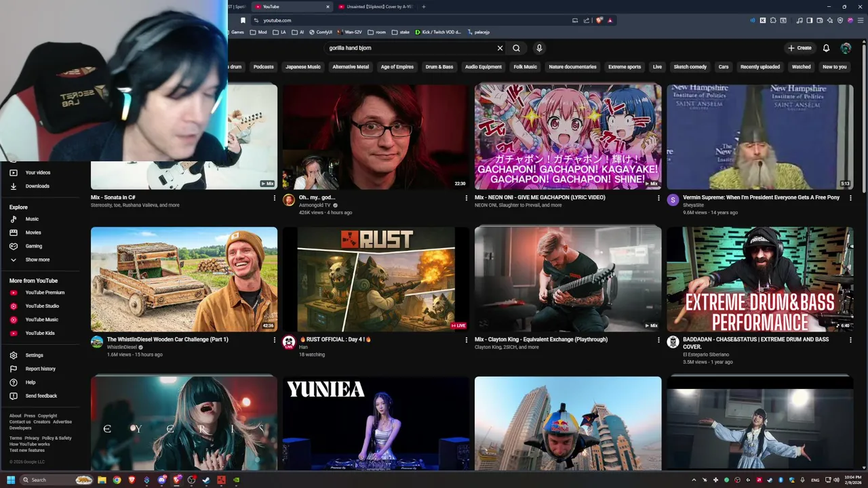Screen dimensions: 868x488
Task: Select the Podcasts filter chip
Action: pos(263,67)
